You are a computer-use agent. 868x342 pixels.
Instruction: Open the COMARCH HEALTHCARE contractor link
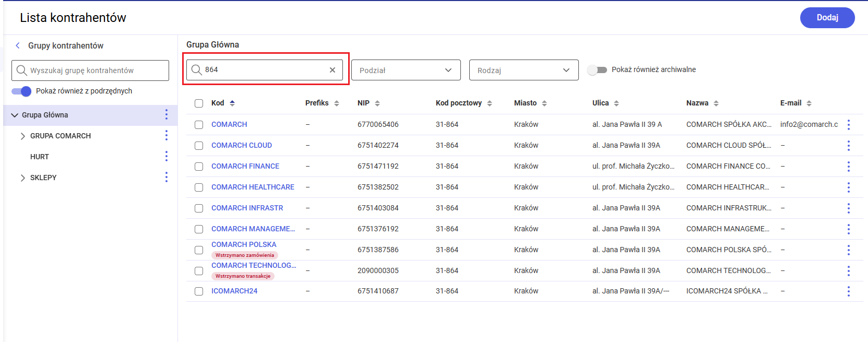coord(253,187)
